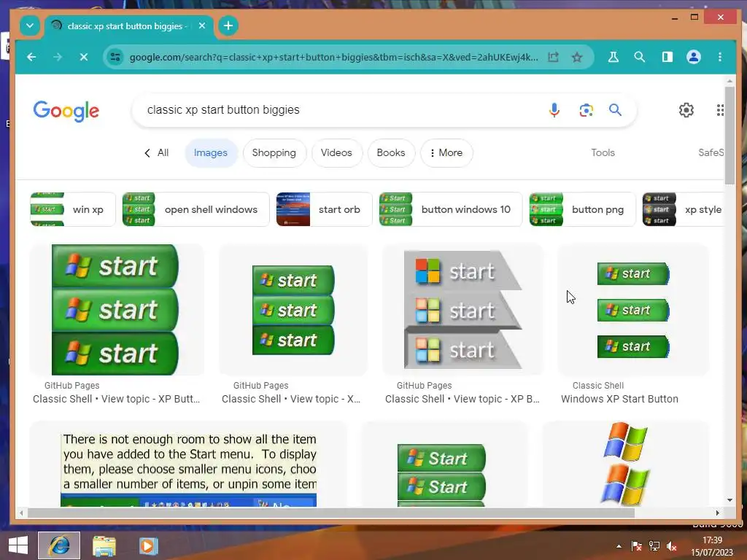The image size is (747, 560).
Task: Select the button windows 10 chip
Action: [x=450, y=209]
